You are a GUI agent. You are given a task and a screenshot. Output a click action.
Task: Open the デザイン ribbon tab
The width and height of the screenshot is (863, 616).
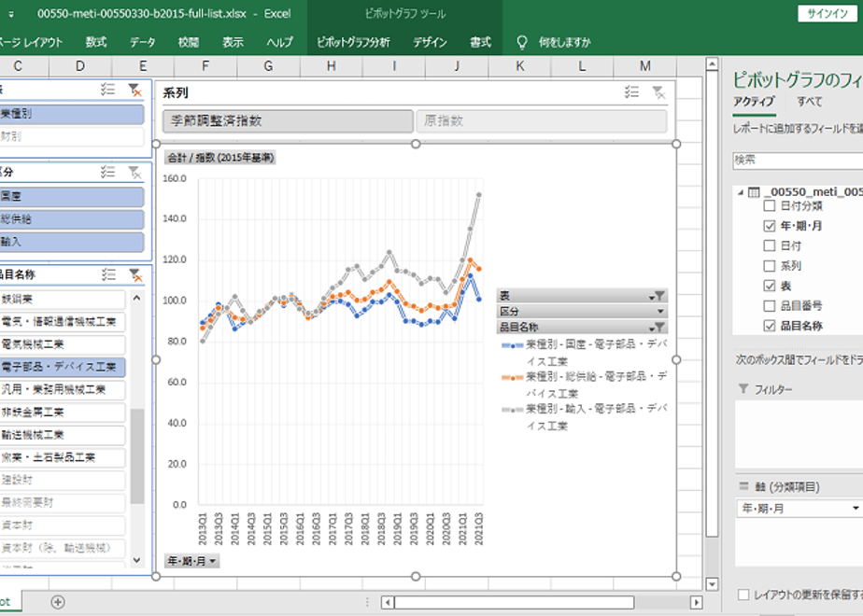coord(430,42)
